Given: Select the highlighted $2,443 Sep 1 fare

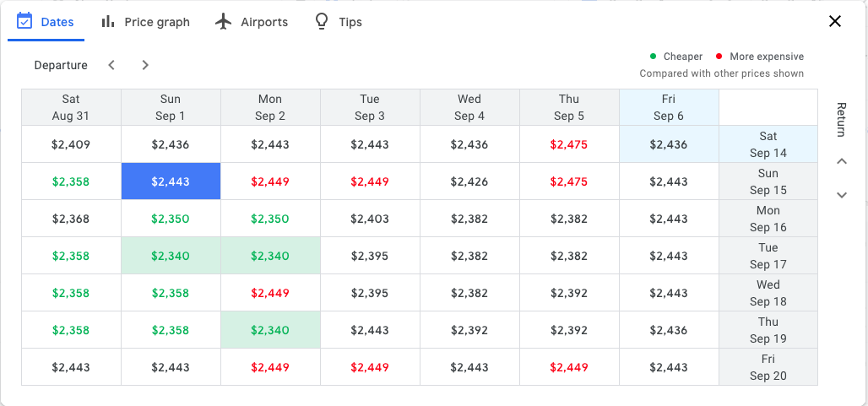Looking at the screenshot, I should (x=171, y=181).
